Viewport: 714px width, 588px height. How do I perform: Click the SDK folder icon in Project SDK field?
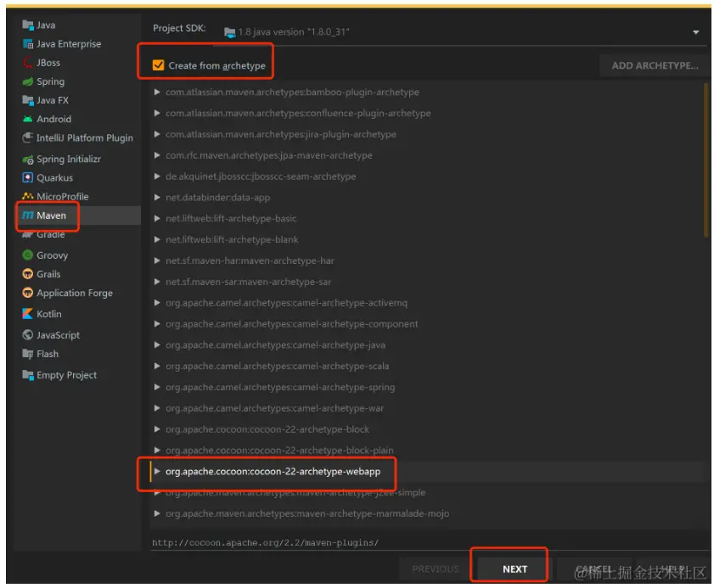[230, 32]
